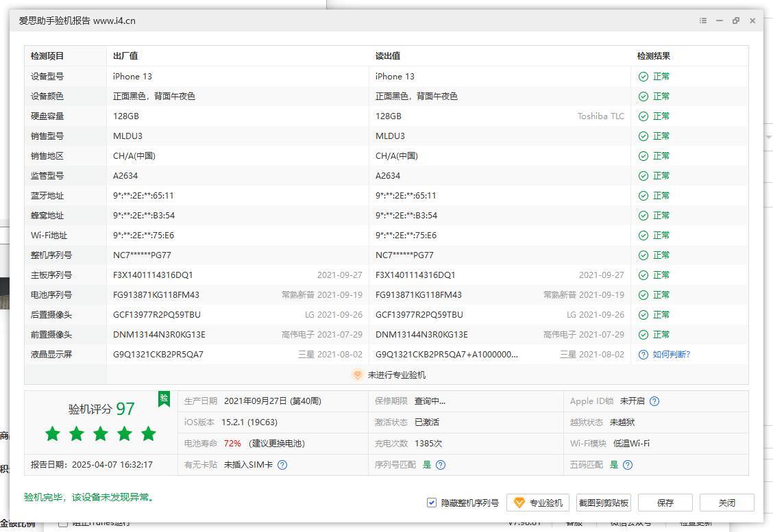Open the help icon beside 未插入SIM卡
The image size is (773, 532).
click(282, 464)
